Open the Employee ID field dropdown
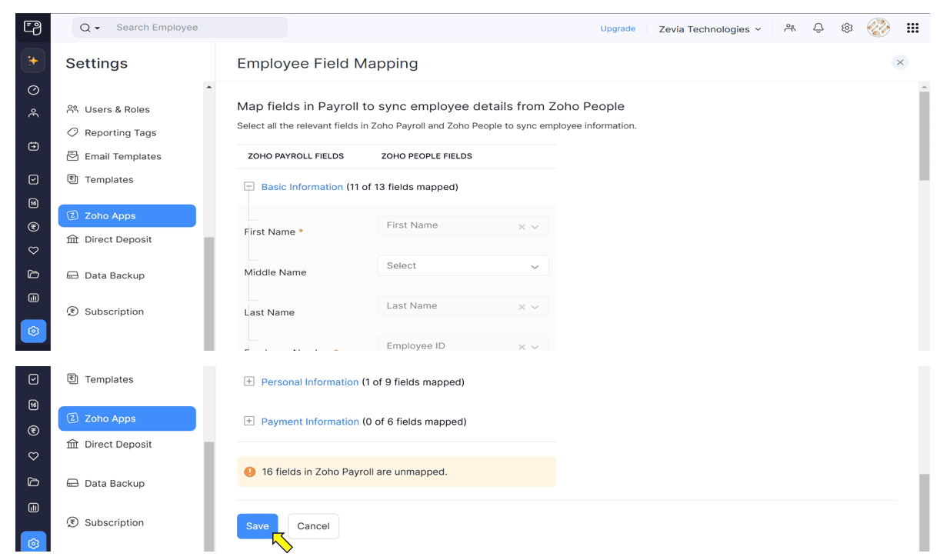Image resolution: width=950 pixels, height=560 pixels. click(535, 347)
